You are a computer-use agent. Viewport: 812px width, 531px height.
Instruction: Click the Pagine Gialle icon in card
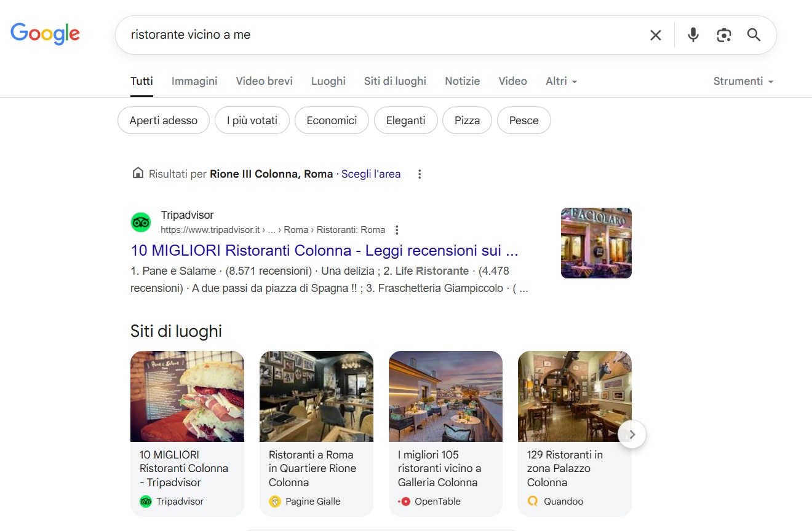point(275,502)
